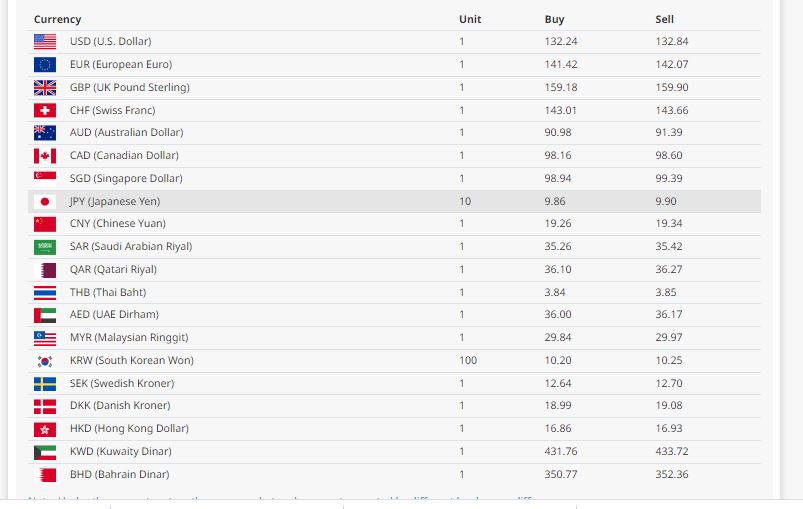Click the Japanese flag icon
This screenshot has height=509, width=803.
(45, 201)
